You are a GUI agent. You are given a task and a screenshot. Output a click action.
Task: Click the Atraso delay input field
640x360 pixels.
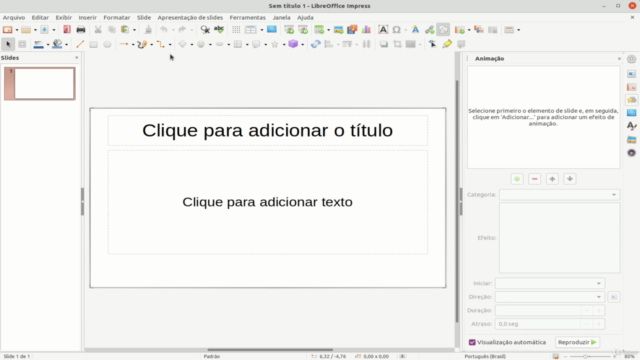(537, 324)
